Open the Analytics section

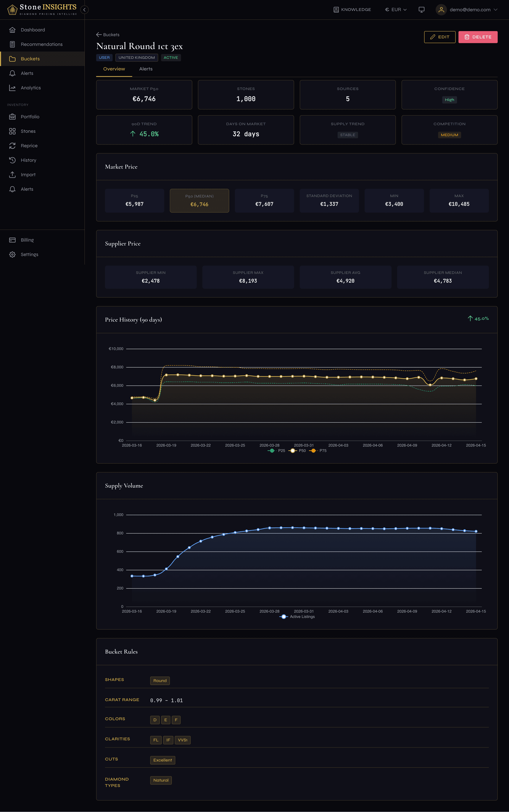pos(31,88)
